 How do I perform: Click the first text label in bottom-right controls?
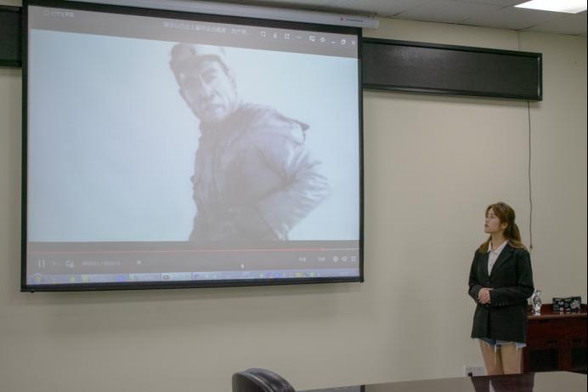pos(302,259)
